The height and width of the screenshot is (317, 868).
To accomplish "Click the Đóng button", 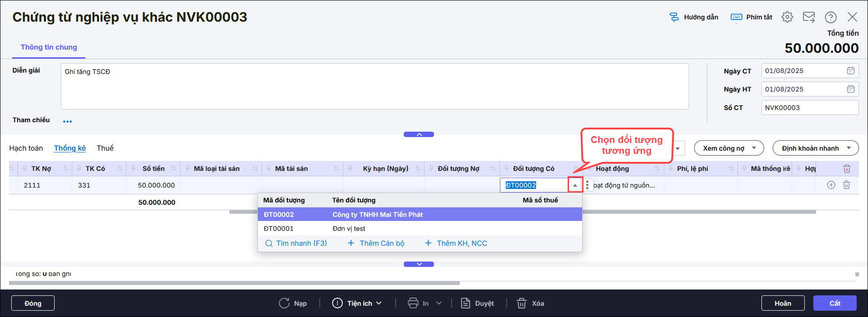I will tap(33, 303).
